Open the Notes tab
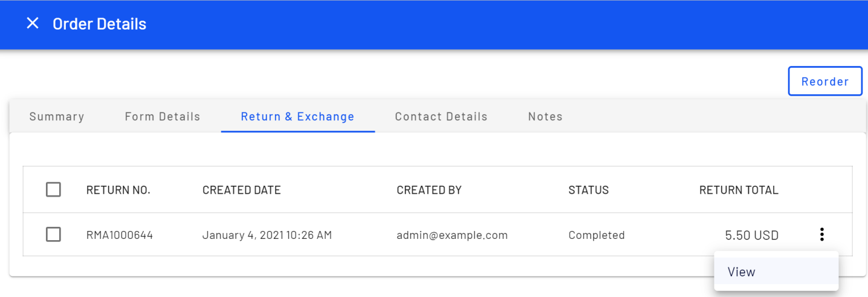 [x=545, y=117]
